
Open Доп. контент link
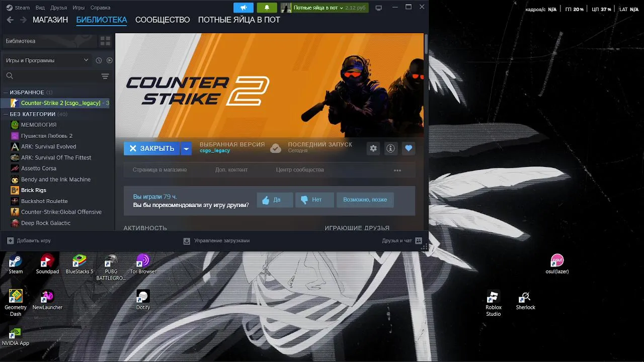[231, 170]
